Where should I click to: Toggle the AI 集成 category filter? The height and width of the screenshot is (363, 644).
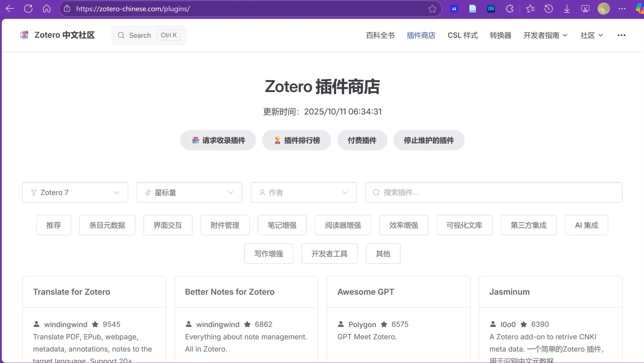pyautogui.click(x=586, y=225)
